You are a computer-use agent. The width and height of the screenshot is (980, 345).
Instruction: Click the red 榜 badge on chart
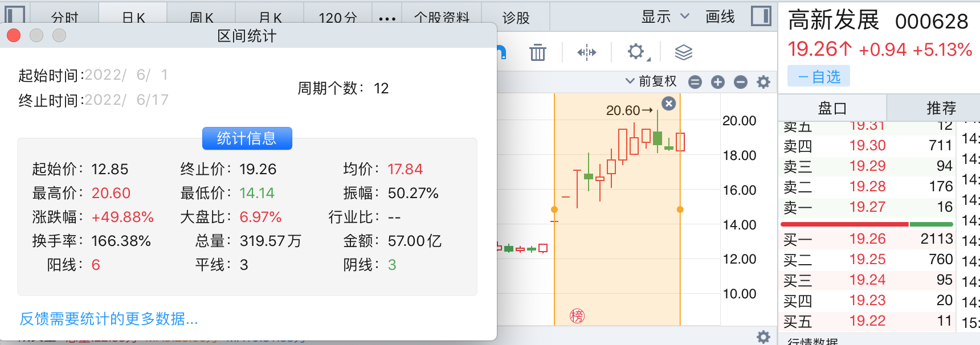[577, 316]
